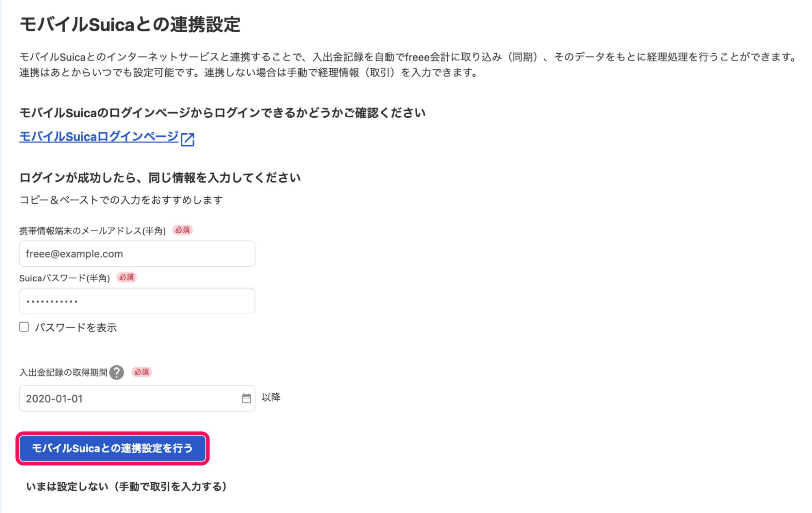812x513 pixels.
Task: Click the 必須 badge next to Suicaパスワード
Action: pyautogui.click(x=126, y=277)
